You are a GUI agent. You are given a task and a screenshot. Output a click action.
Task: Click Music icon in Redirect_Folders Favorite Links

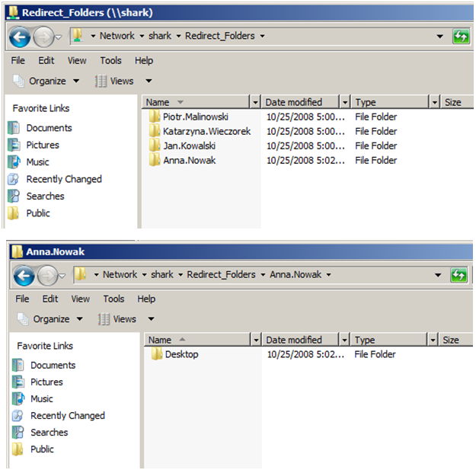click(14, 161)
